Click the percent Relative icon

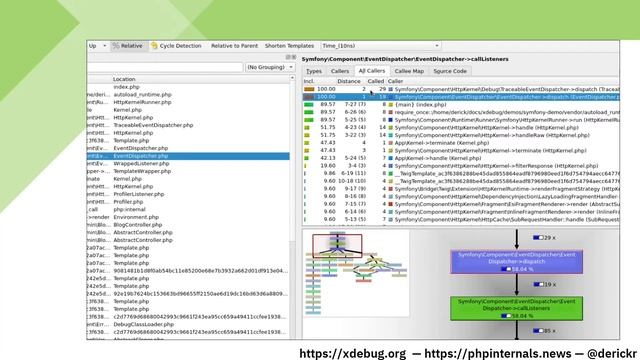click(x=116, y=46)
